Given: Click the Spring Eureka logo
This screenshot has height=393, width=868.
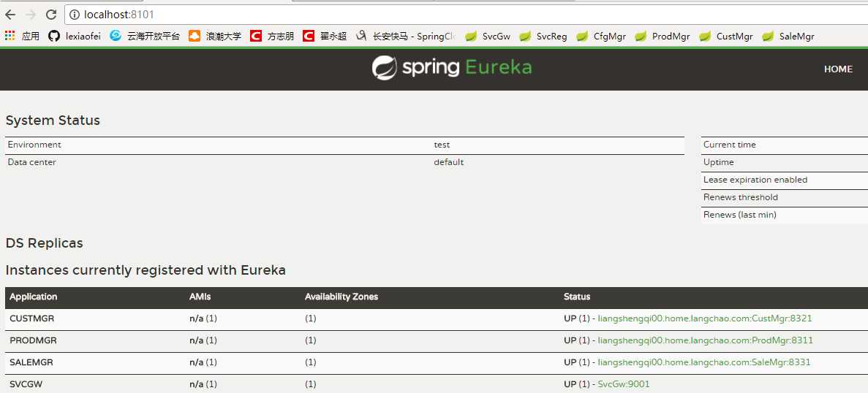Looking at the screenshot, I should tap(452, 68).
